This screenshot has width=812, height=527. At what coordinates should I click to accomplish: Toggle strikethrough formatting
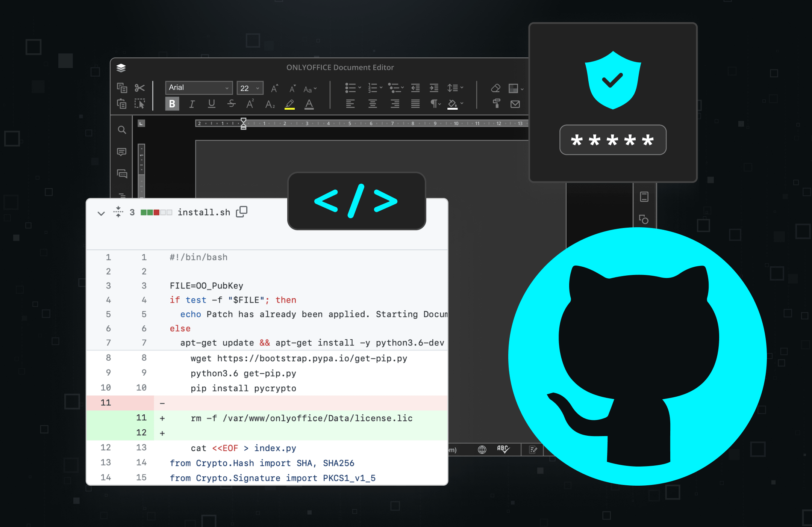point(232,104)
